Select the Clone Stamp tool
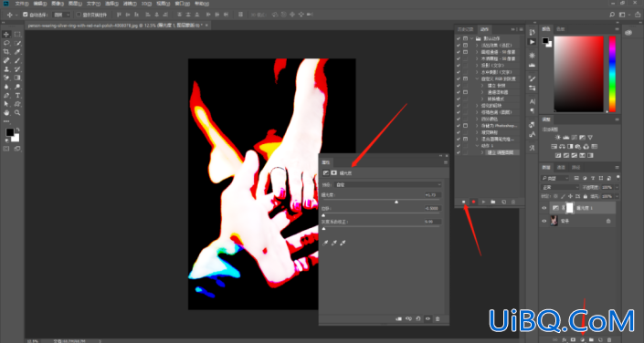The width and height of the screenshot is (644, 343). click(6, 69)
